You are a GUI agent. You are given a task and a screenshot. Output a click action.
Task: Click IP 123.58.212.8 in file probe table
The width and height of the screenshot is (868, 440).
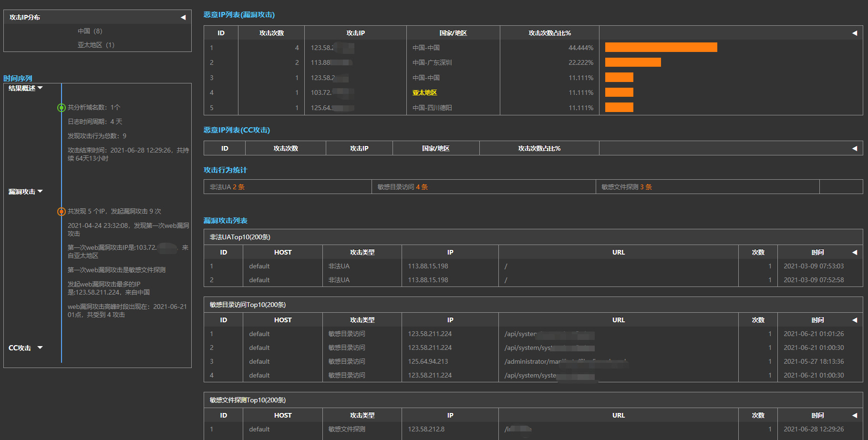click(426, 429)
